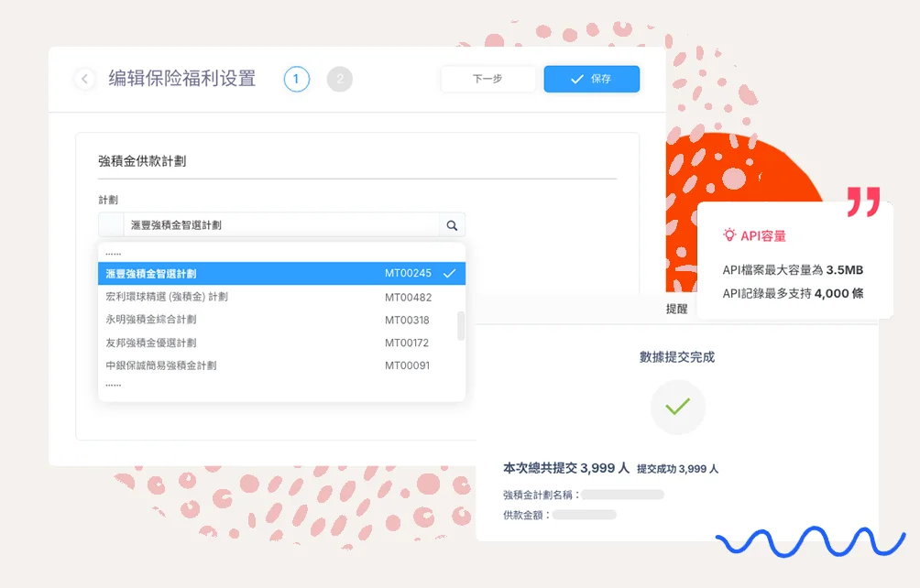Click the red quotation mark icon
The width and height of the screenshot is (920, 588).
pyautogui.click(x=863, y=201)
